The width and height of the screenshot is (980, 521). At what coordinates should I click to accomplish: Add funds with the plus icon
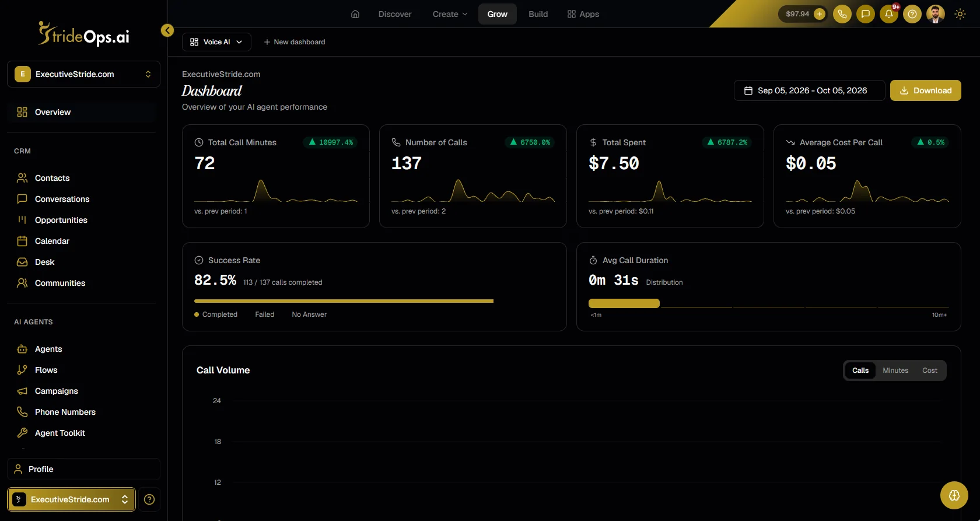point(820,14)
